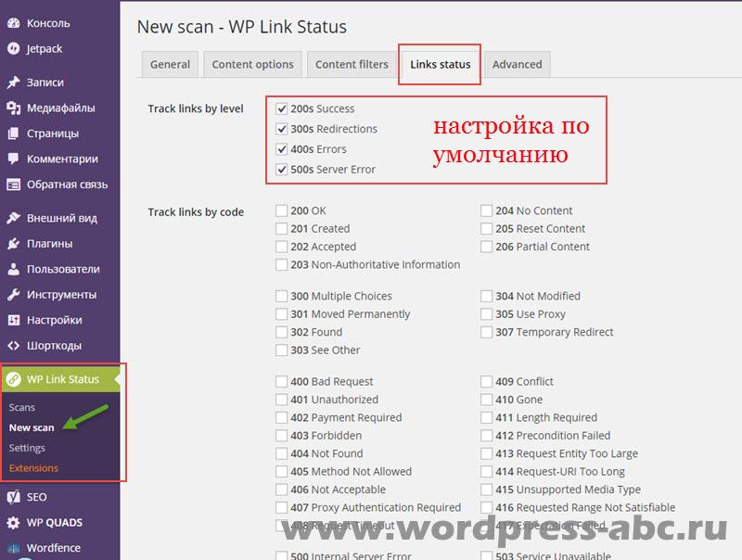Check the 305 Use Proxy checkbox
Viewport: 742px width, 560px height.
[486, 314]
